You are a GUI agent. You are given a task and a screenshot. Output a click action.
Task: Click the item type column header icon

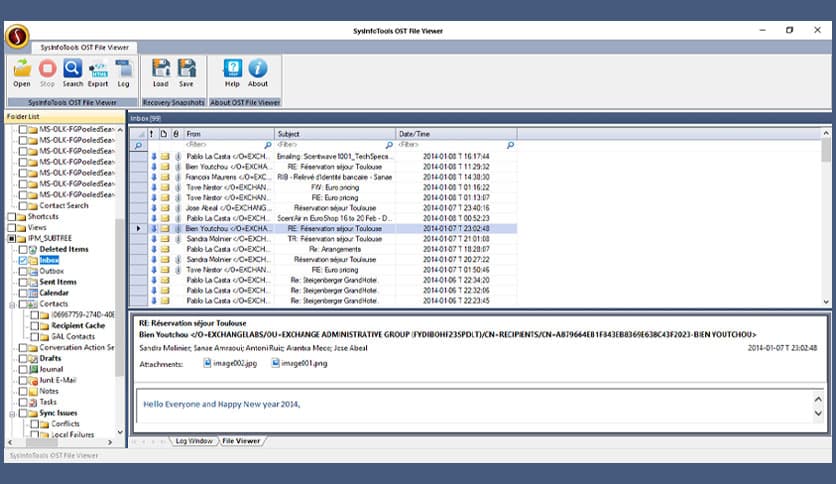click(164, 134)
